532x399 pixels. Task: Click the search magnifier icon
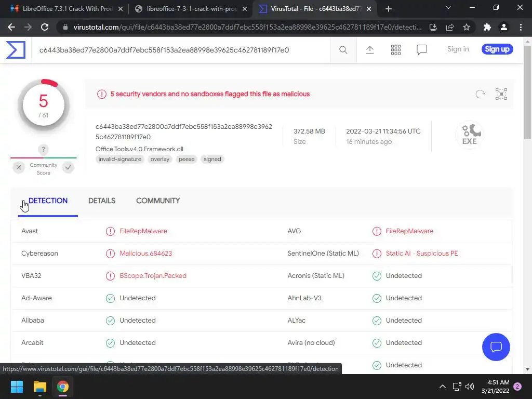343,50
